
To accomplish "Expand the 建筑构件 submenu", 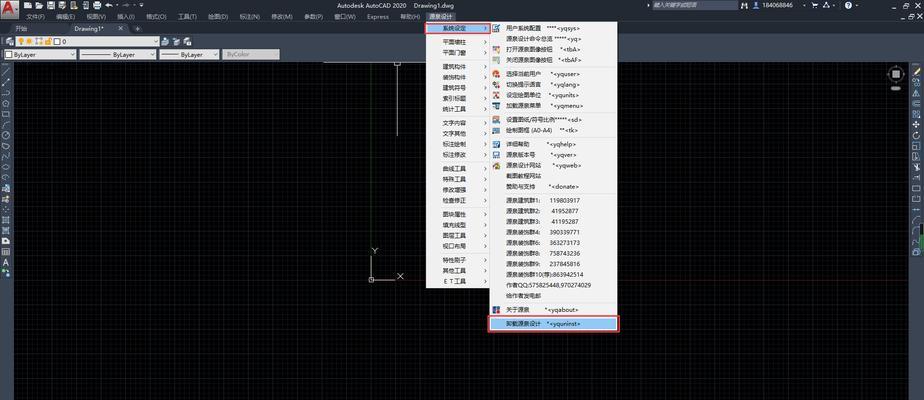I will pos(457,67).
